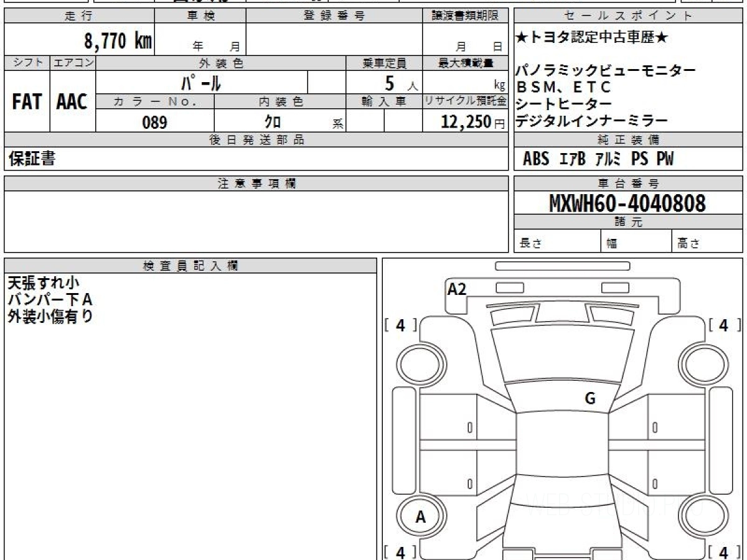Select the エアB equipment label
747x560 pixels.
pos(572,159)
